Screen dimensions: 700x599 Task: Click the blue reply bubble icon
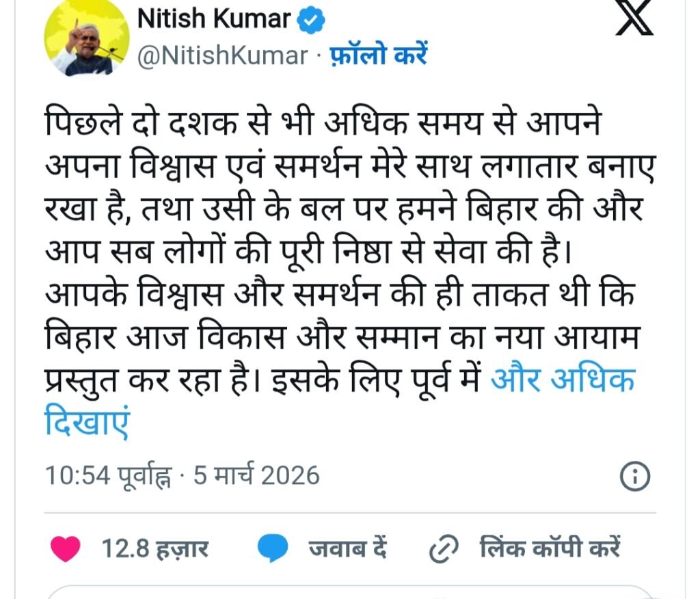pyautogui.click(x=273, y=548)
